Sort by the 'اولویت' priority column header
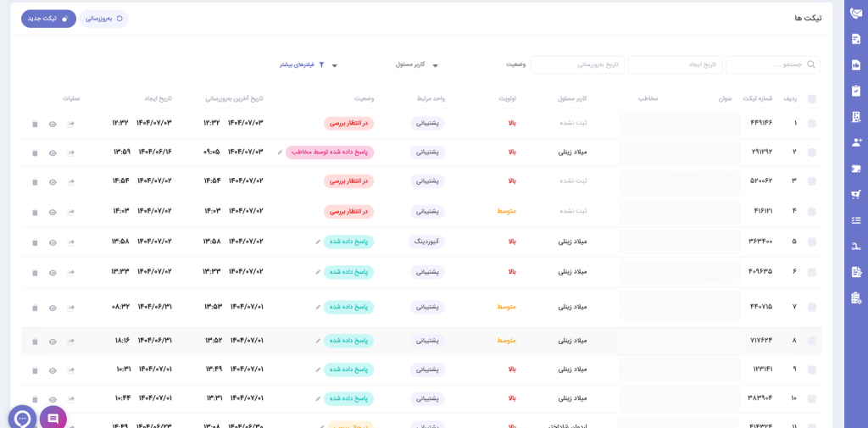Image resolution: width=868 pixels, height=428 pixels. [x=507, y=98]
